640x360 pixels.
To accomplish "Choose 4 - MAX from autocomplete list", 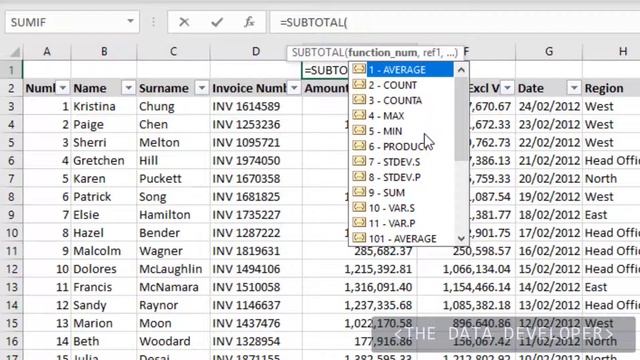I will (x=402, y=116).
